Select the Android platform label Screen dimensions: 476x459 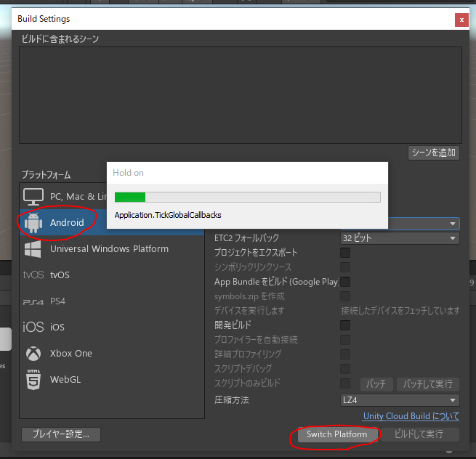(67, 223)
